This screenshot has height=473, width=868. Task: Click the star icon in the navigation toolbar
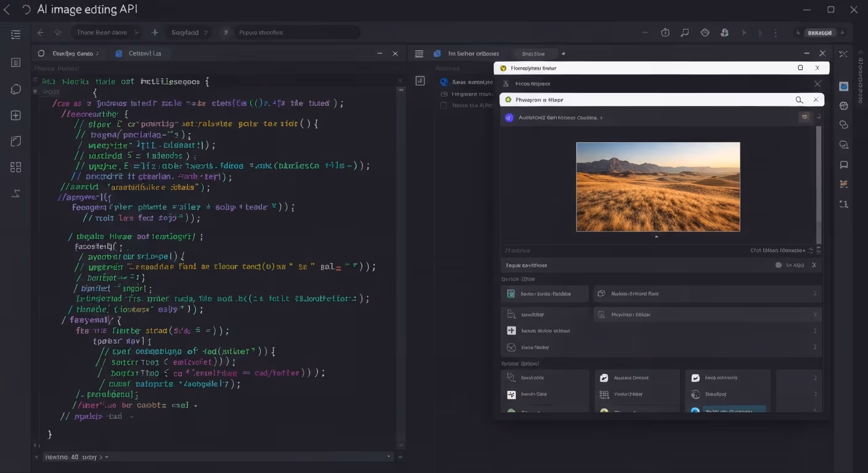point(58,33)
